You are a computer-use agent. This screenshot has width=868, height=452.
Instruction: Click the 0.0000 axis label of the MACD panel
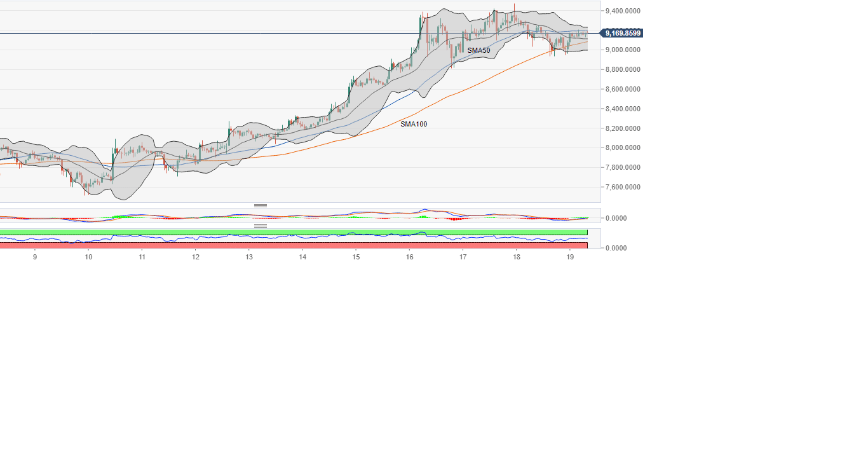pyautogui.click(x=618, y=218)
